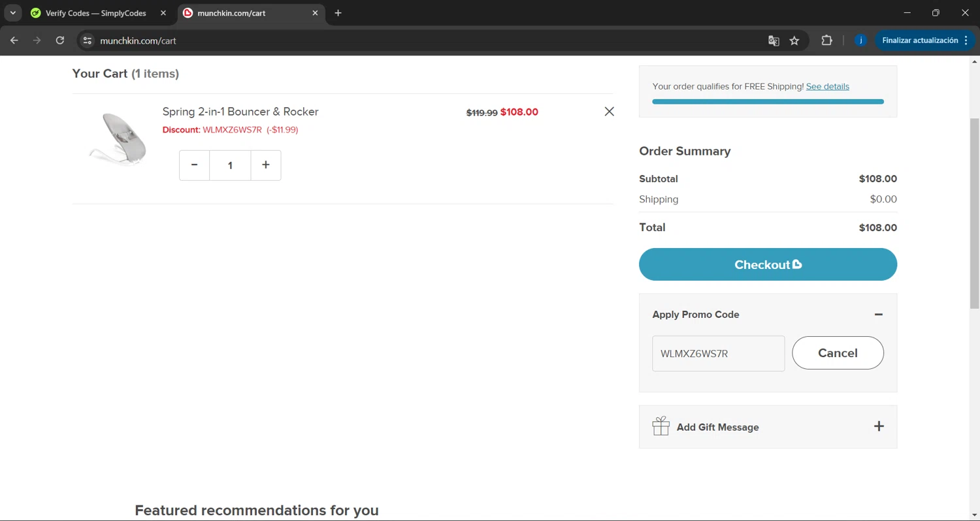Open the translate page icon

coord(774,40)
